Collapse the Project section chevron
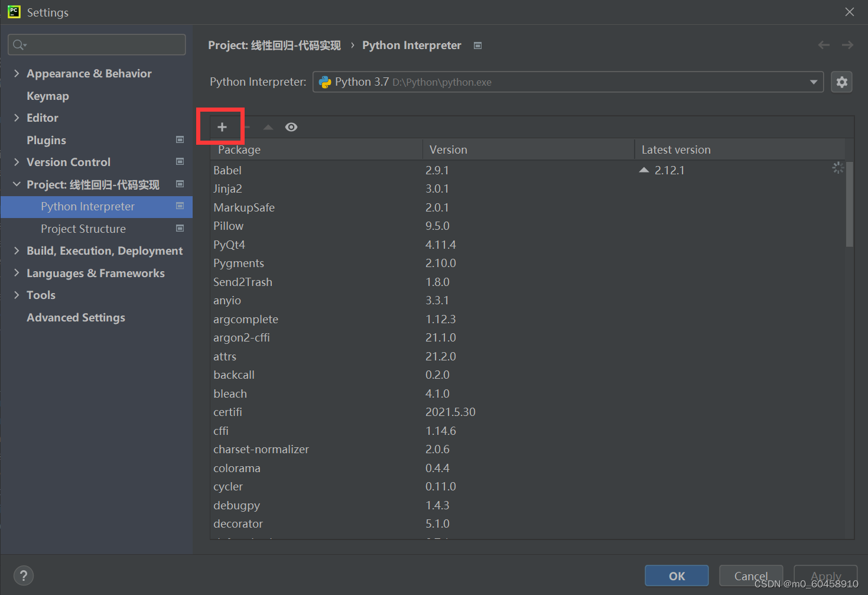 pos(17,184)
